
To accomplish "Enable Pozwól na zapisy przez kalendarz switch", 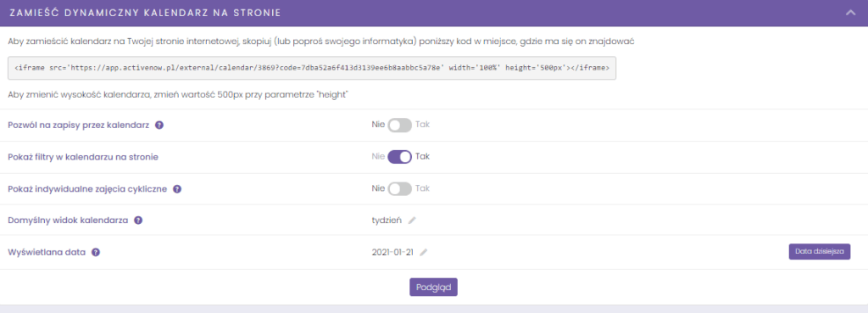I will (400, 126).
